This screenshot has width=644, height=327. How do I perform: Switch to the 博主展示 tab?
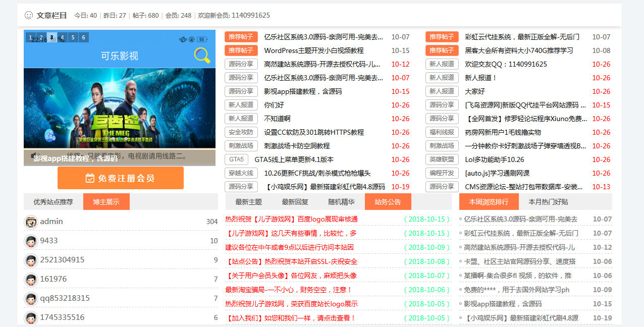click(106, 202)
